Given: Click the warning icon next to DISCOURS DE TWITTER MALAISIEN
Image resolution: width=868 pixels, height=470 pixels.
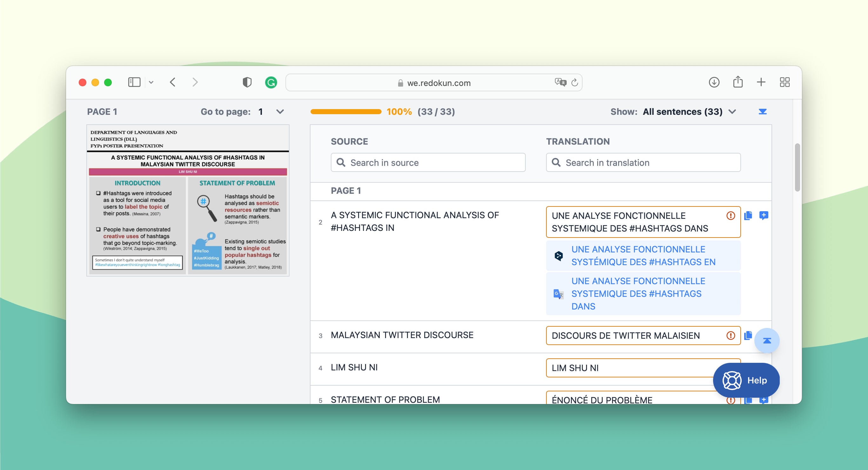Looking at the screenshot, I should point(730,335).
